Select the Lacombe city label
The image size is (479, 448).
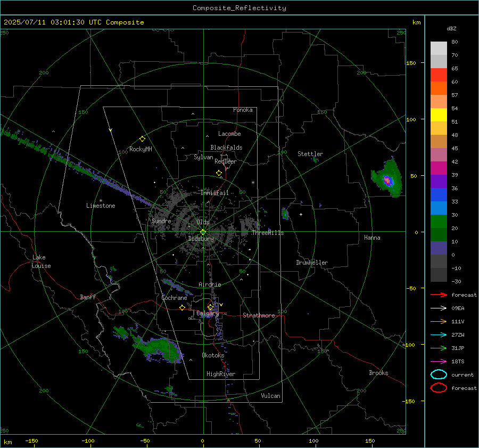229,134
